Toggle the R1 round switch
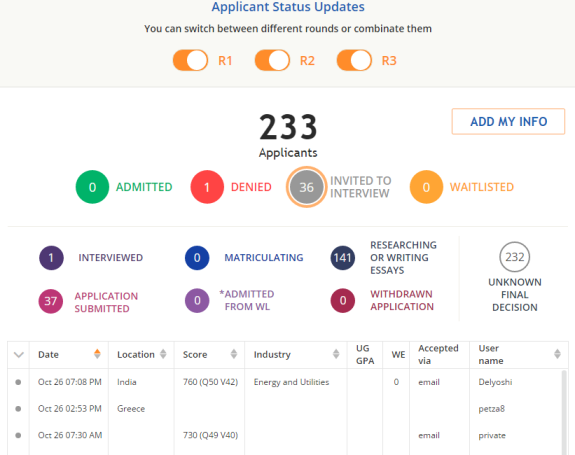The width and height of the screenshot is (575, 455). pyautogui.click(x=190, y=60)
